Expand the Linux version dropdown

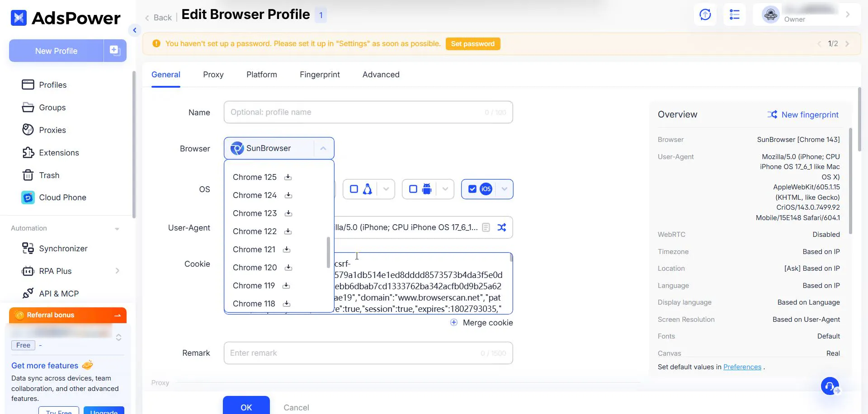pos(386,189)
